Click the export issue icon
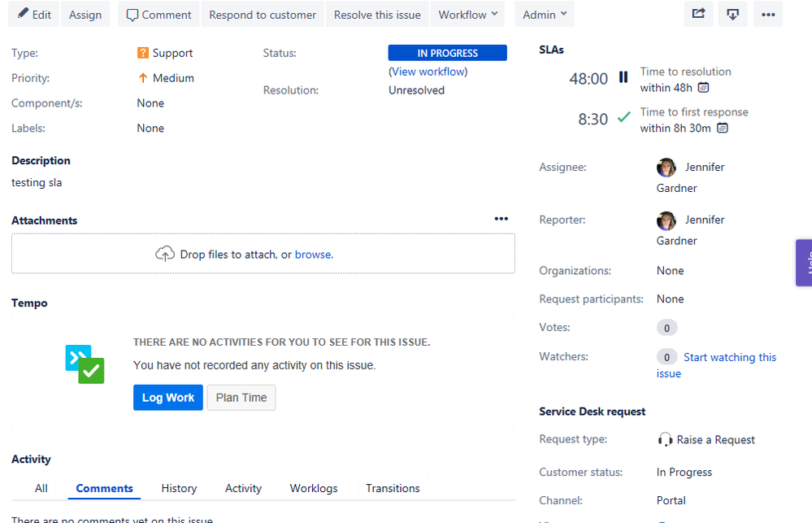The width and height of the screenshot is (812, 523). 733,14
